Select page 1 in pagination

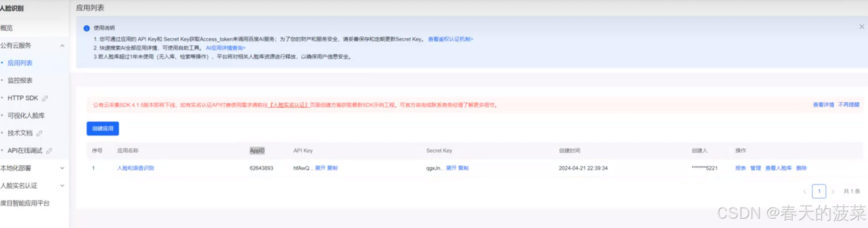tap(819, 191)
